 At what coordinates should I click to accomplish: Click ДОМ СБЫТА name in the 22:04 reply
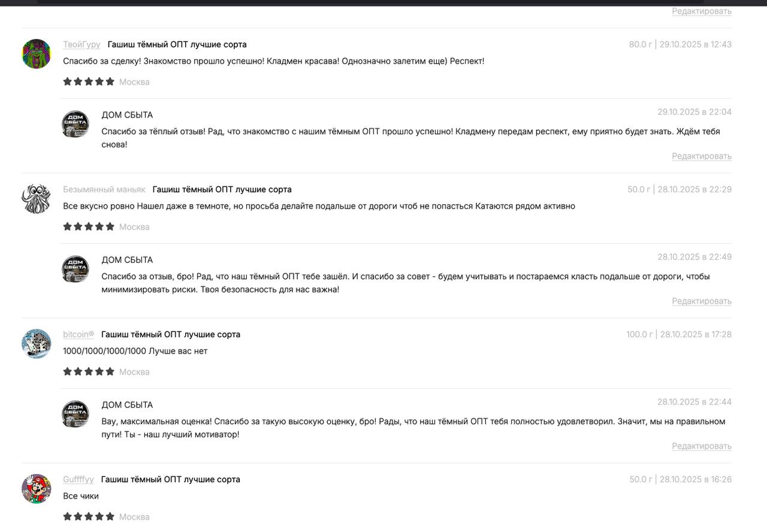point(127,115)
